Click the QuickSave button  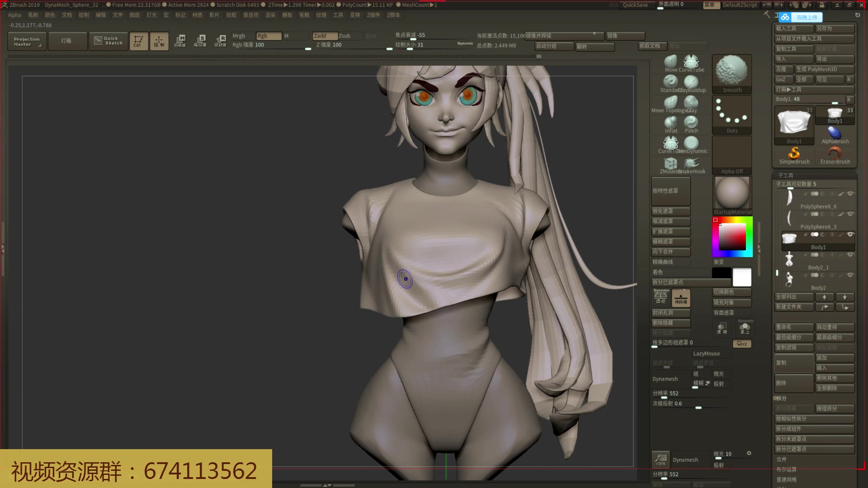pos(635,5)
